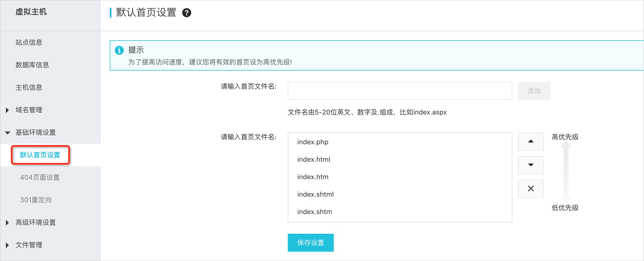Click the 保存设置 button
The width and height of the screenshot is (644, 261).
(x=310, y=242)
